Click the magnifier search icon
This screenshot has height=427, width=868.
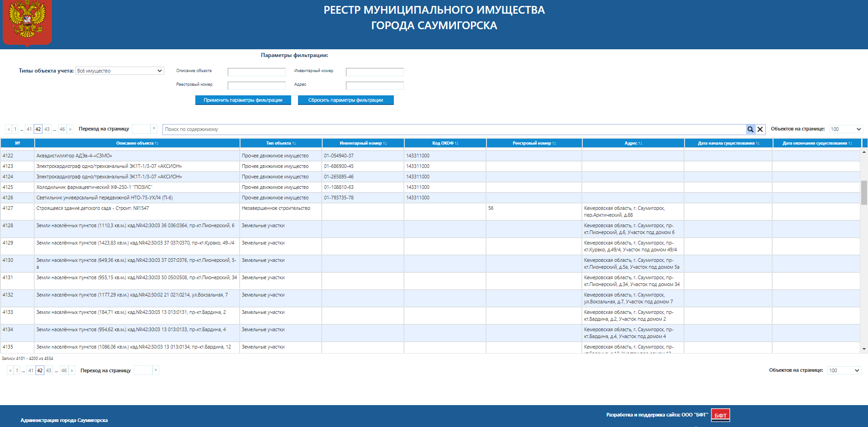coord(750,130)
